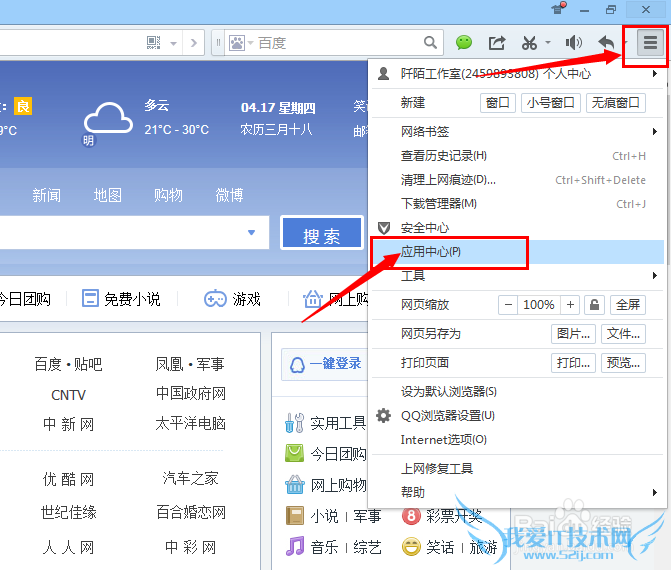
Task: Click the search magnifier icon
Action: click(x=430, y=42)
